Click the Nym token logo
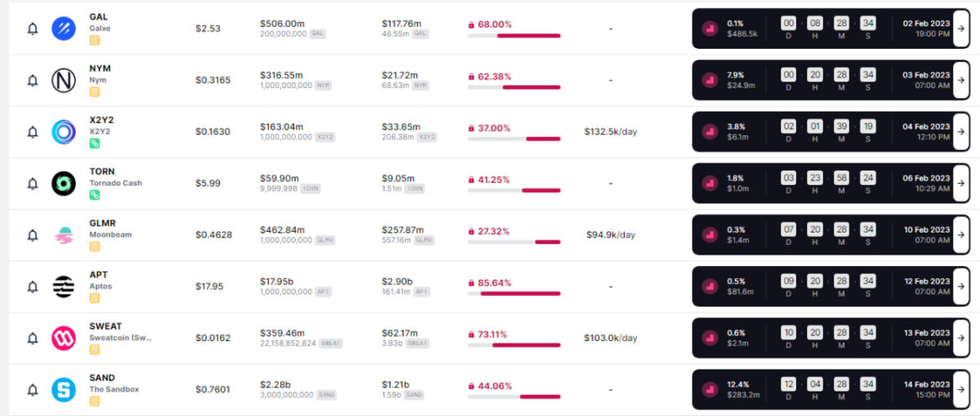Image resolution: width=980 pixels, height=416 pixels. point(64,80)
